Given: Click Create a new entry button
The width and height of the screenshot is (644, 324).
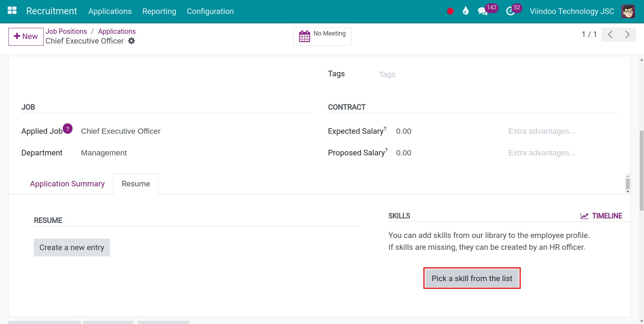Looking at the screenshot, I should [72, 247].
